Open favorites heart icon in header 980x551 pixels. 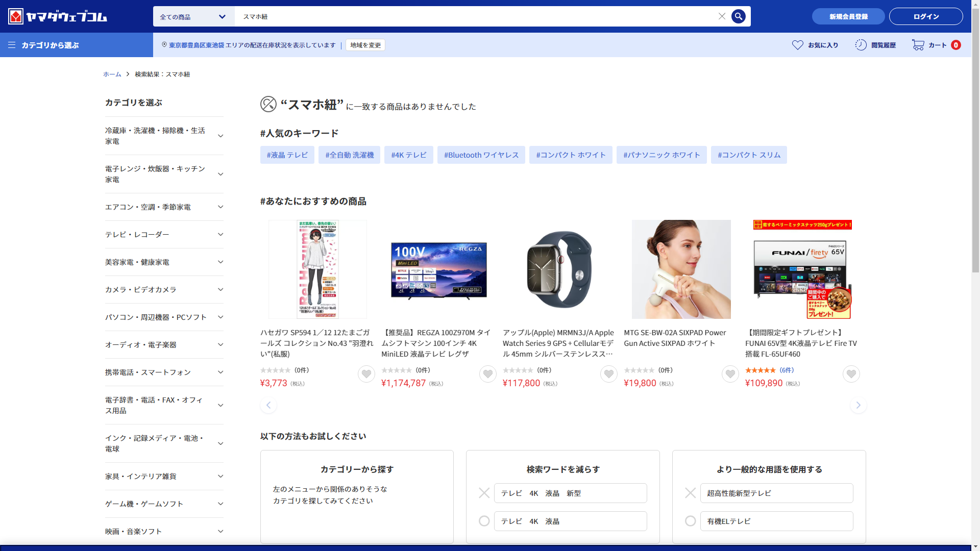pyautogui.click(x=797, y=45)
